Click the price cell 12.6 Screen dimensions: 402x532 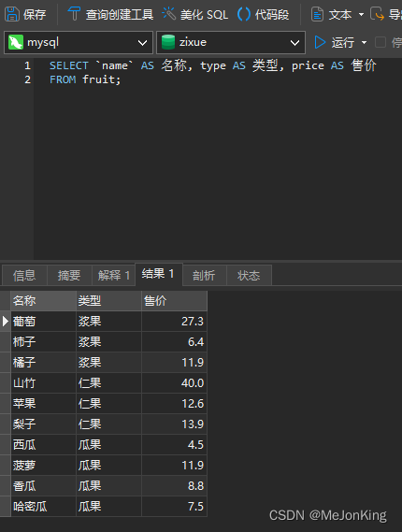pos(175,403)
